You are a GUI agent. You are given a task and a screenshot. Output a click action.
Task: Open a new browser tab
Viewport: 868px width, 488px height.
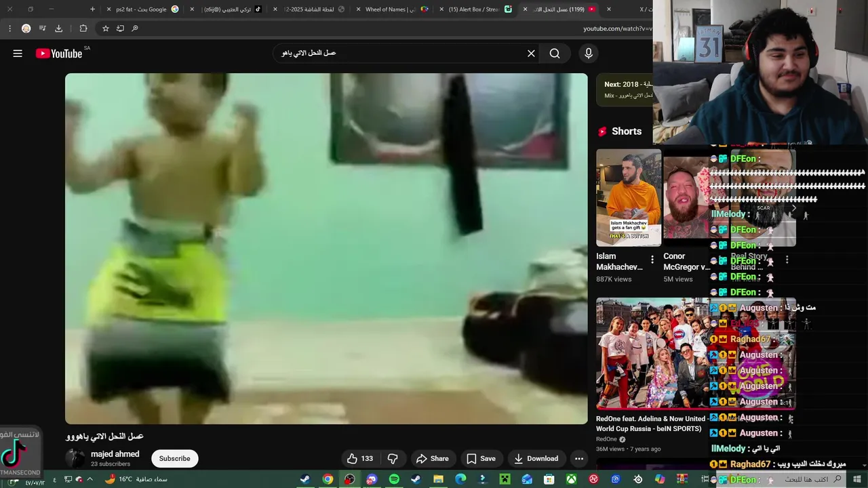tap(92, 9)
